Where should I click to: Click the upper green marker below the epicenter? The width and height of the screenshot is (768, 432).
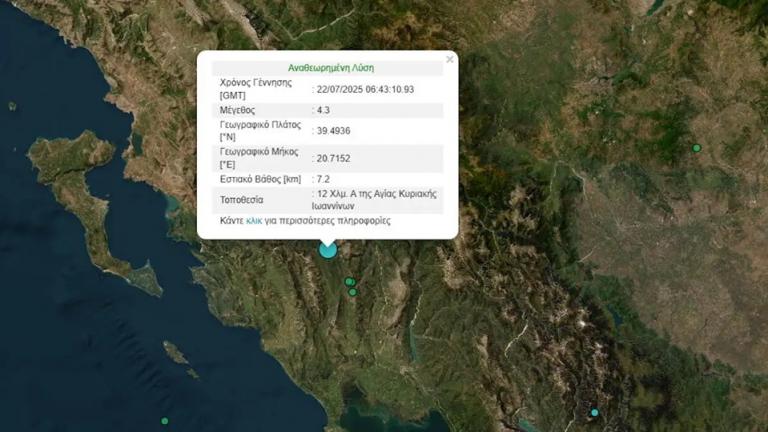point(349,282)
